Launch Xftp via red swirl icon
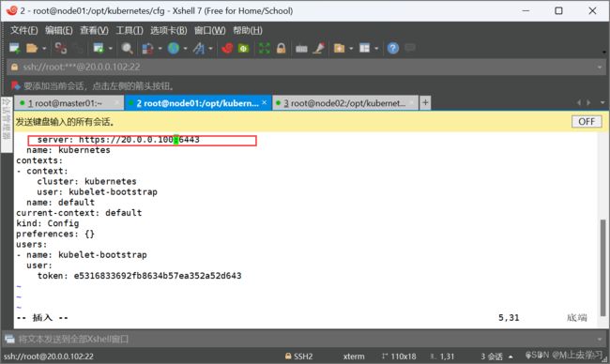 [227, 48]
